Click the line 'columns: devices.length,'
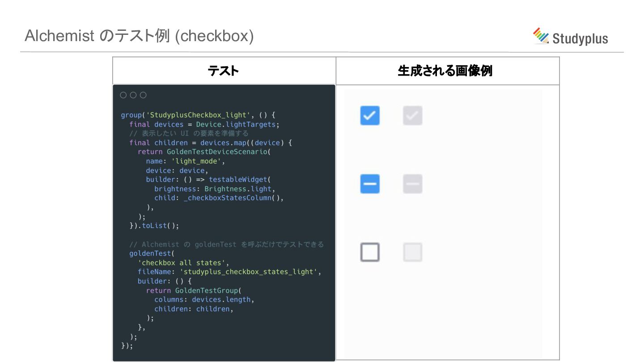 tap(204, 299)
